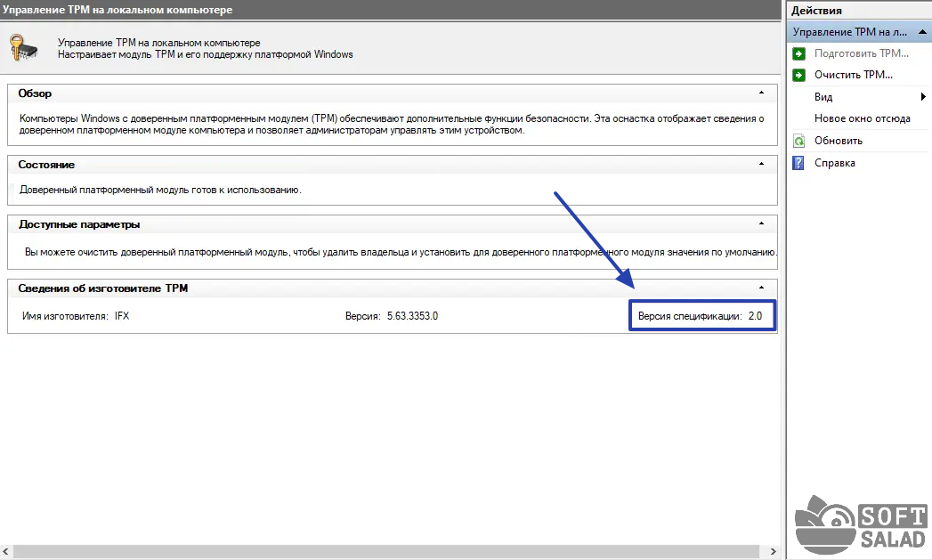Click the horizontal scrollbar right arrow

click(773, 552)
